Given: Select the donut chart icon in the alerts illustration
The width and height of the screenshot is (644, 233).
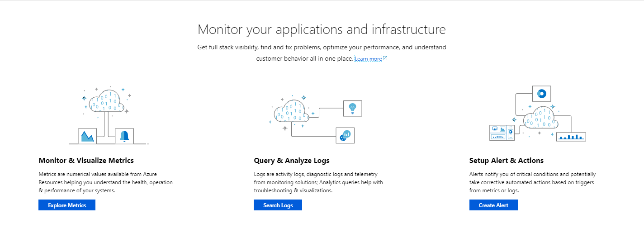Looking at the screenshot, I should pos(541,94).
